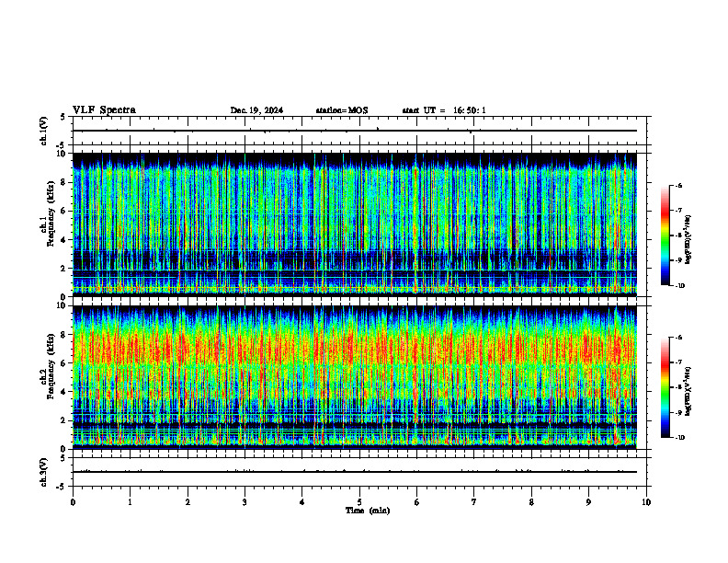
Task: Click inside the ch.1 spectrogram plot
Action: [355, 224]
